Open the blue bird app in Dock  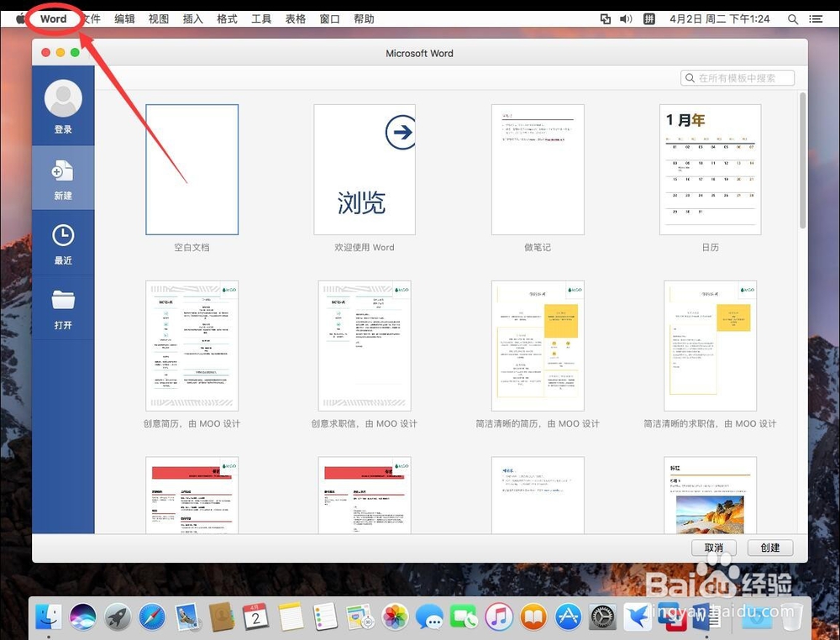[638, 617]
